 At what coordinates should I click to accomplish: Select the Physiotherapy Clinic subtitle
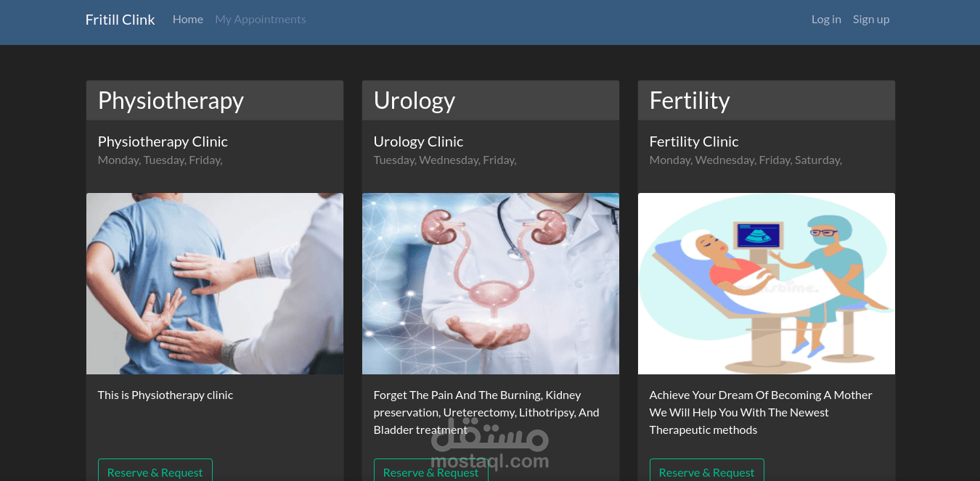tap(163, 141)
